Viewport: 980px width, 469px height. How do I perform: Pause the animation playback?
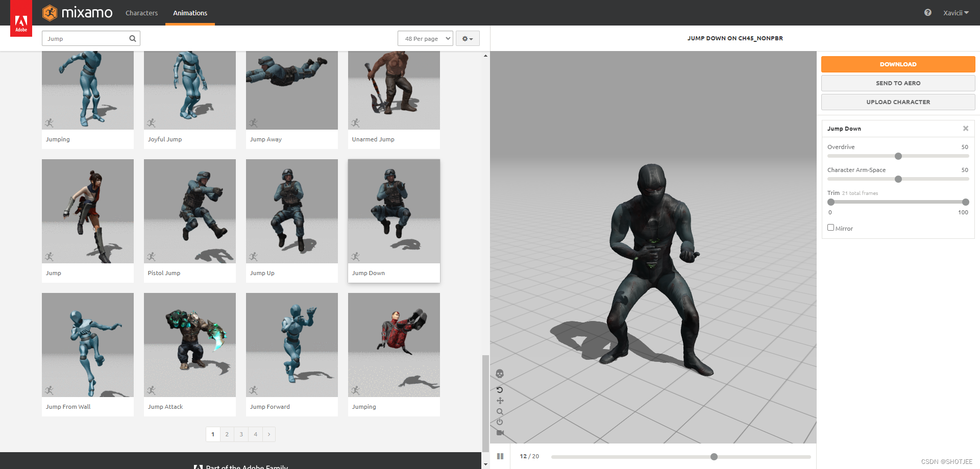500,456
